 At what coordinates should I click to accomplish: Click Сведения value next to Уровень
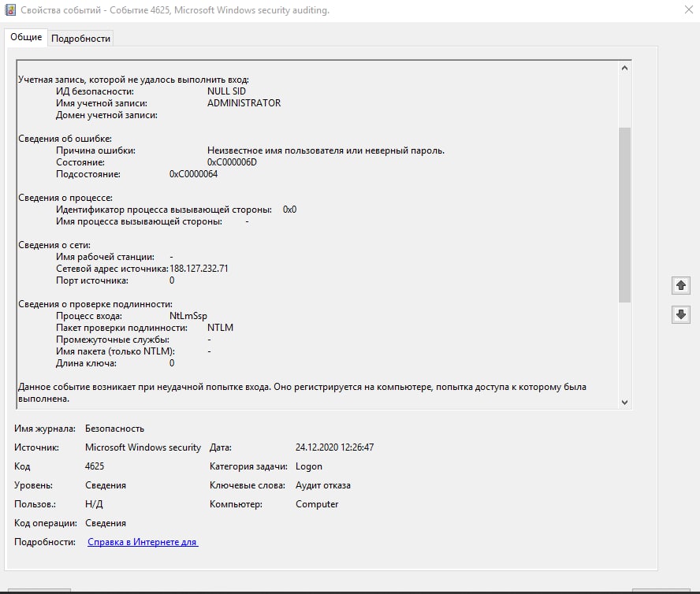(106, 485)
